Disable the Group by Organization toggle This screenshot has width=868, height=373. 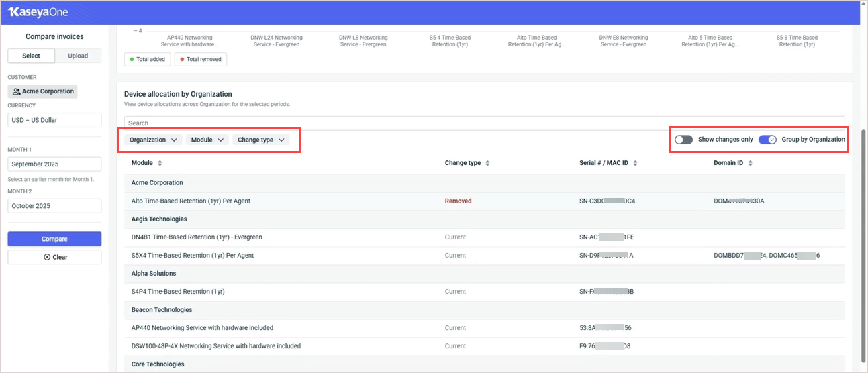tap(767, 140)
